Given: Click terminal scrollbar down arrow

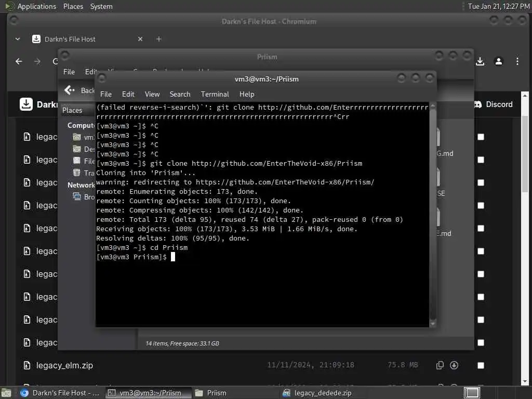Looking at the screenshot, I should [433, 323].
